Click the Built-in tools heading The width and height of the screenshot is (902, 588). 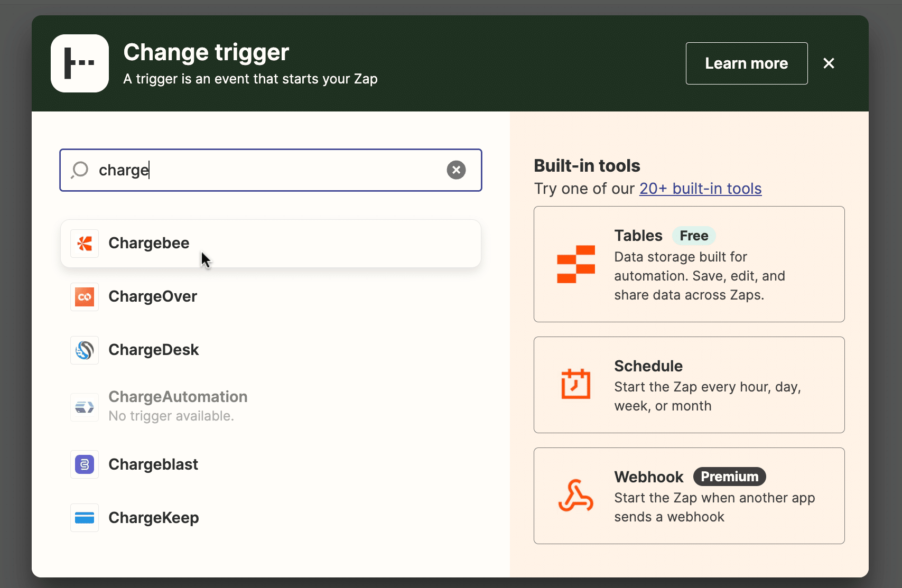(587, 166)
